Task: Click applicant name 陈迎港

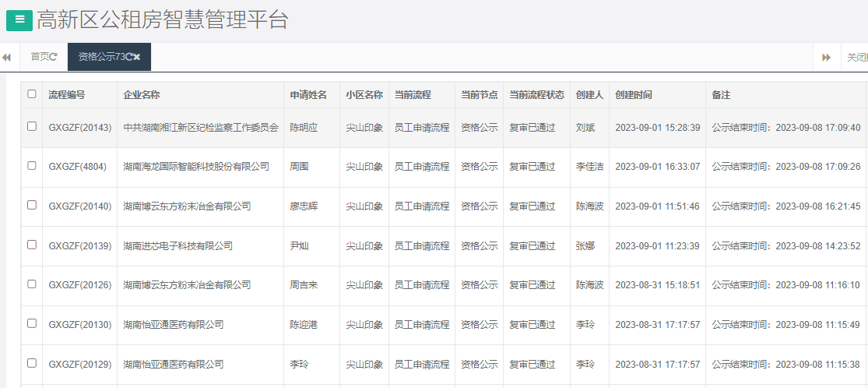Action: [x=304, y=324]
